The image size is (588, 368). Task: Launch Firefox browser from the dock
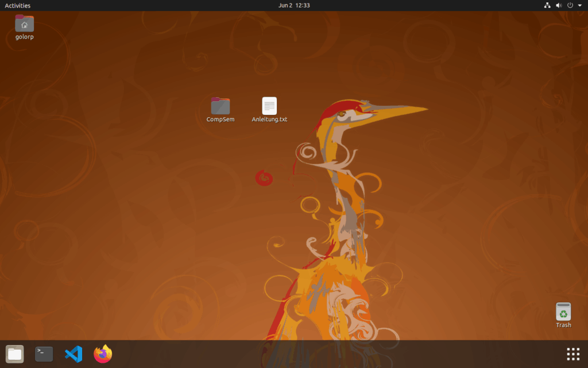click(x=103, y=354)
